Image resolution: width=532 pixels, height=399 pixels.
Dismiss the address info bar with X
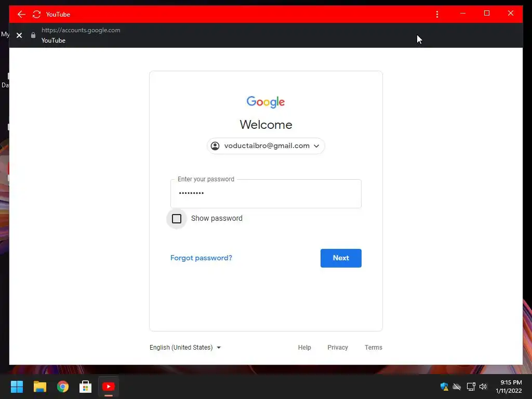point(19,35)
